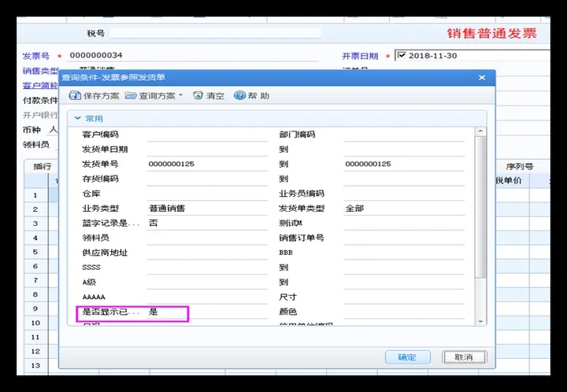Click the 供应商地址 input field
The width and height of the screenshot is (567, 392).
[207, 253]
